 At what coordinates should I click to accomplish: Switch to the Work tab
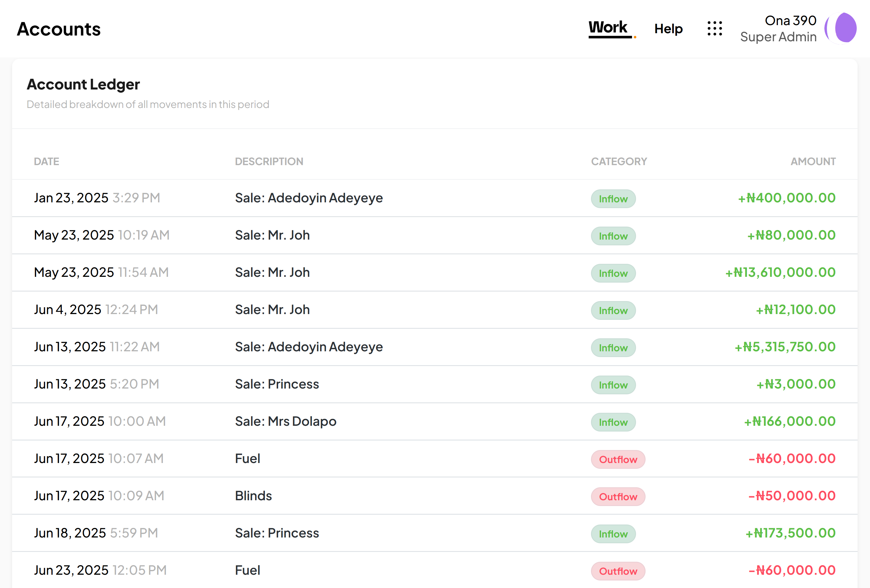coord(607,28)
